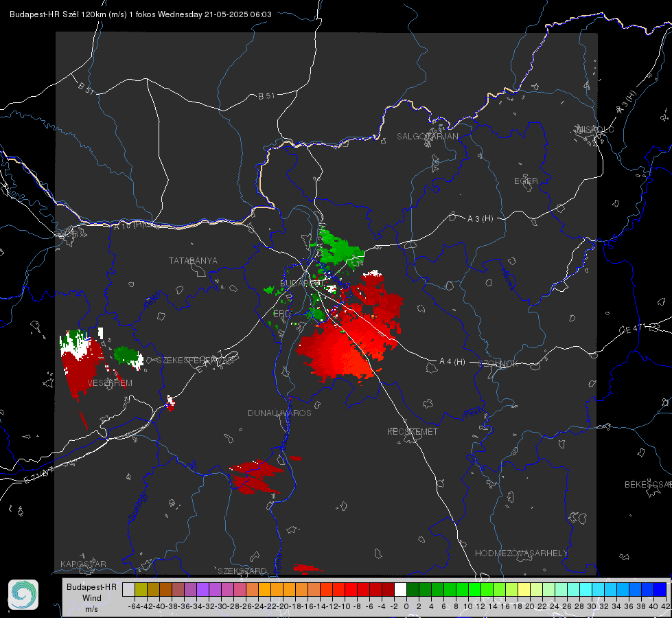
Task: Click the blue Somogy county label
Action: tap(138, 506)
